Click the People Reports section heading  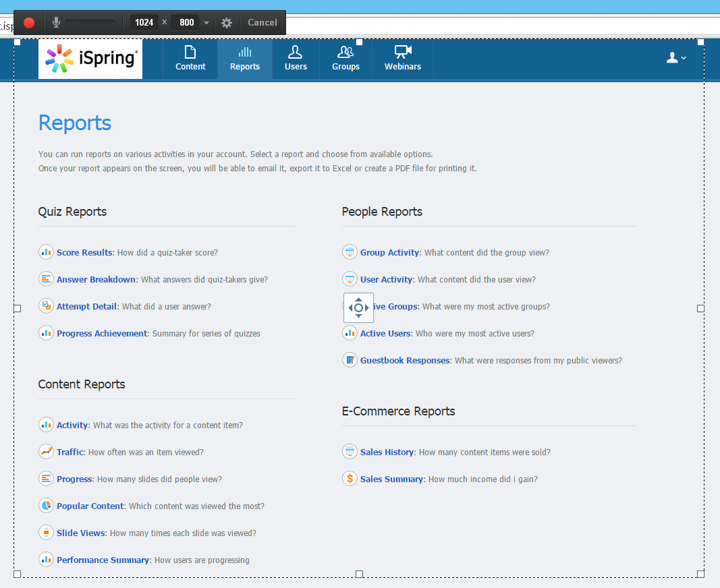(x=382, y=212)
